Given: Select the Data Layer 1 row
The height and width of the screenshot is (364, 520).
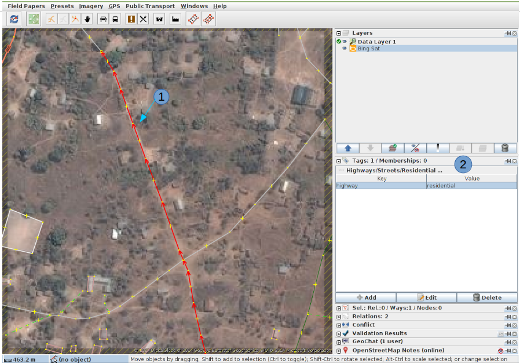Looking at the screenshot, I should pos(426,42).
